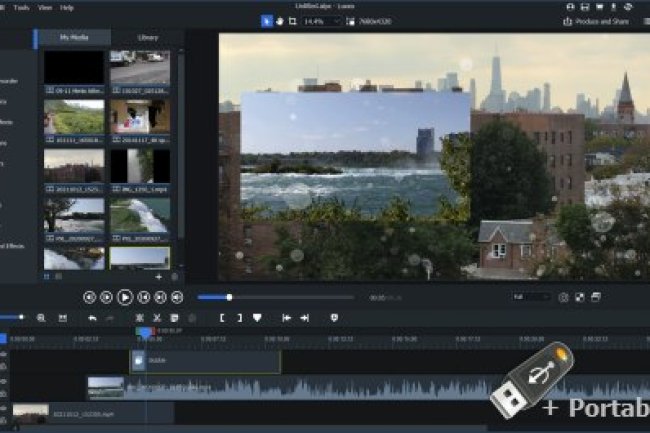Fit the timeline to window
Viewport: 650px width, 433px height.
point(63,318)
